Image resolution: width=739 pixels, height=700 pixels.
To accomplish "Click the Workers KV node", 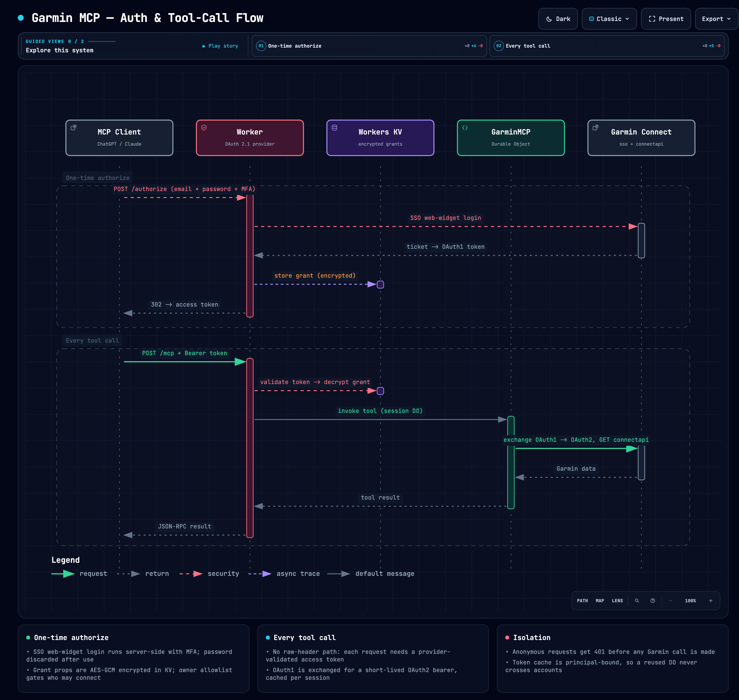I will (381, 138).
